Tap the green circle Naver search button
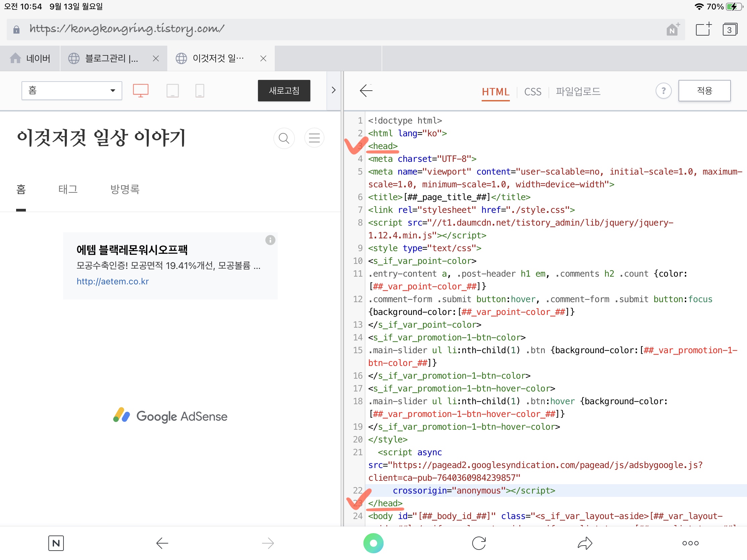 (373, 543)
